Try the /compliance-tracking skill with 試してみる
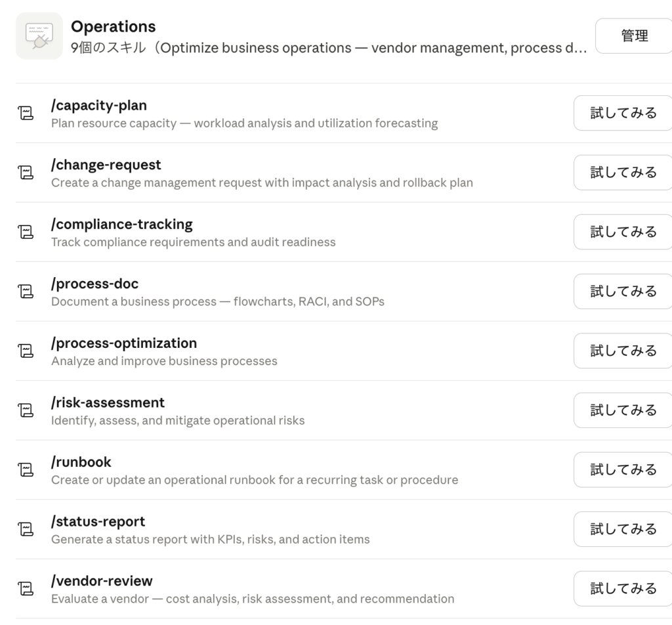672x625 pixels. tap(623, 232)
